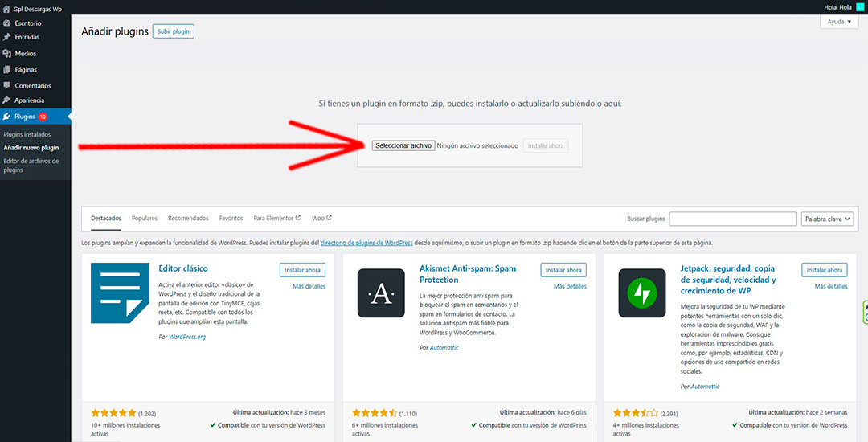
Task: Install the Jetpack plugin
Action: pyautogui.click(x=825, y=271)
